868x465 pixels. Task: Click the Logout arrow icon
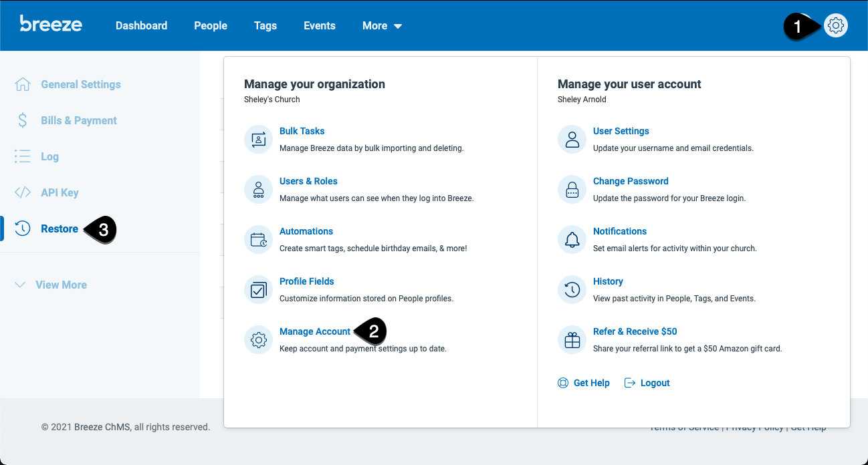point(629,383)
